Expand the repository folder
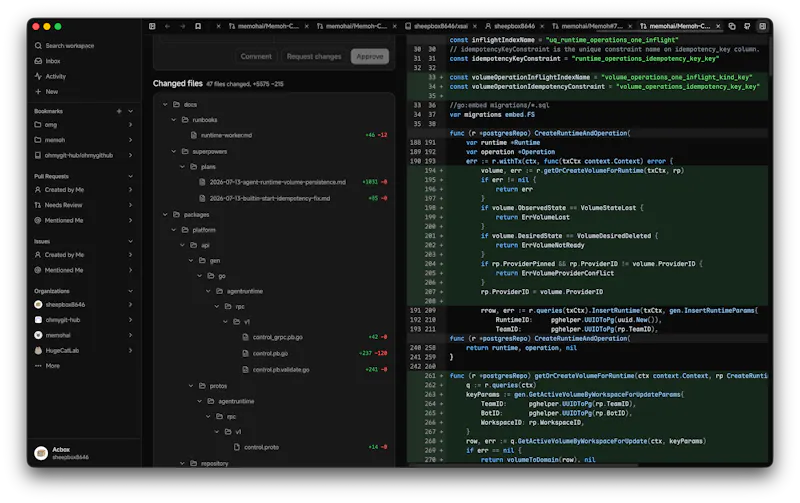Image resolution: width=800 pixels, height=503 pixels. point(183,463)
